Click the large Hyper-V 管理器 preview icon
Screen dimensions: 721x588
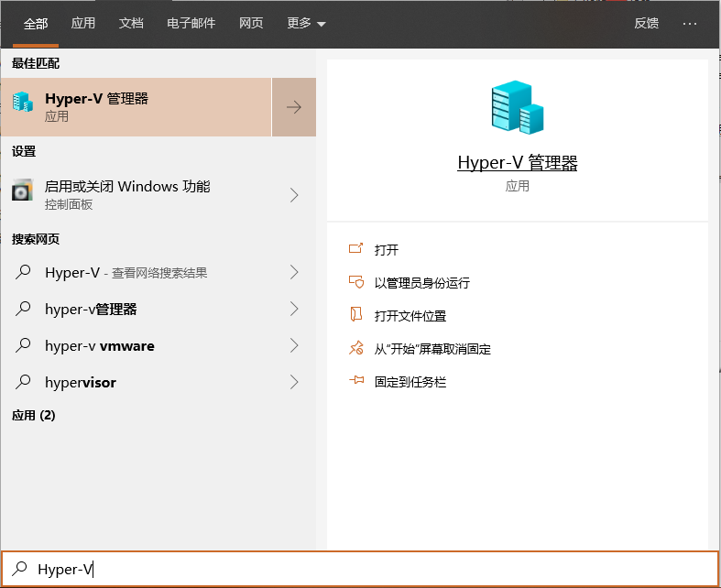[518, 107]
